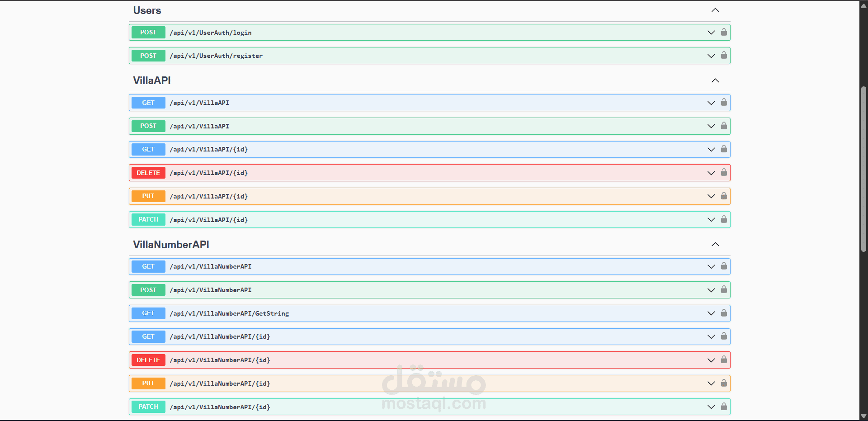Viewport: 868px width, 421px height.
Task: Click the Users section heading
Action: (x=147, y=10)
